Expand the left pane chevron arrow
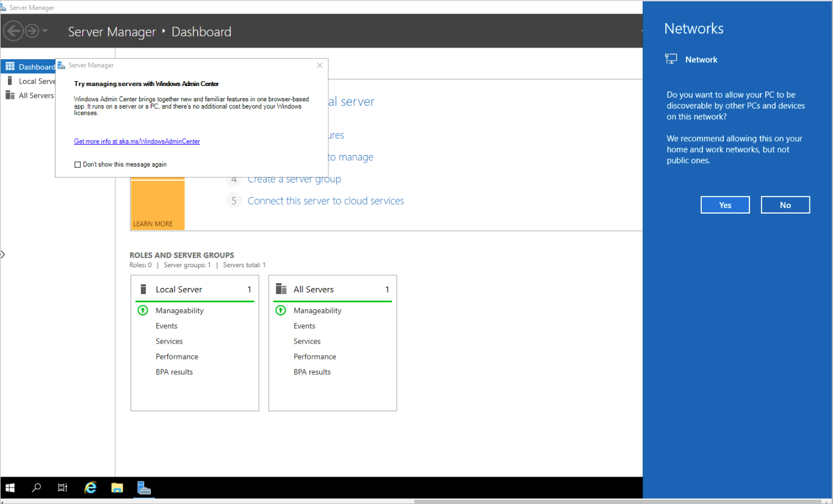The width and height of the screenshot is (833, 504). [x=3, y=254]
